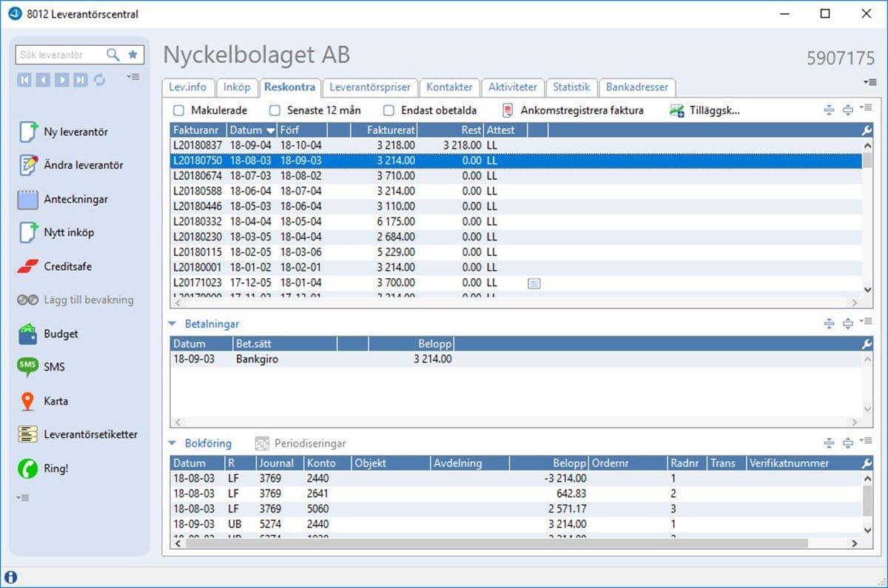
Task: Click invoice section expand-height icon
Action: pyautogui.click(x=848, y=110)
